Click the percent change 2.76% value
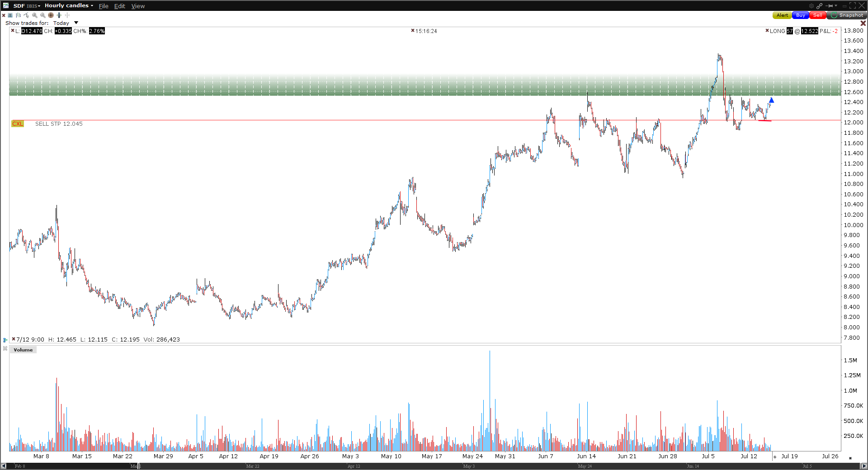 pyautogui.click(x=97, y=31)
